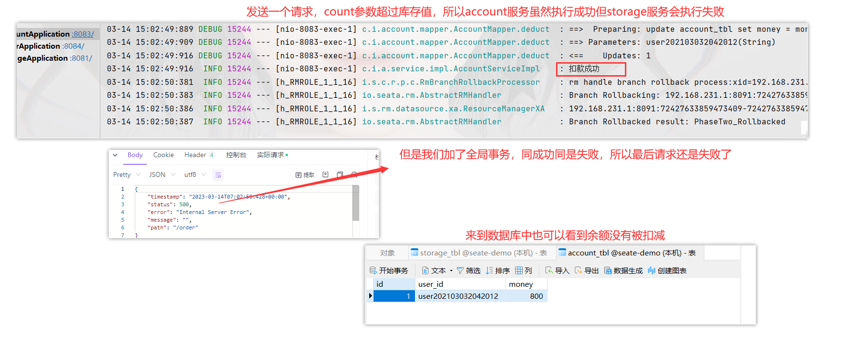Viewport: 868px width, 348px height.
Task: Click the 导入 import button
Action: 557,270
